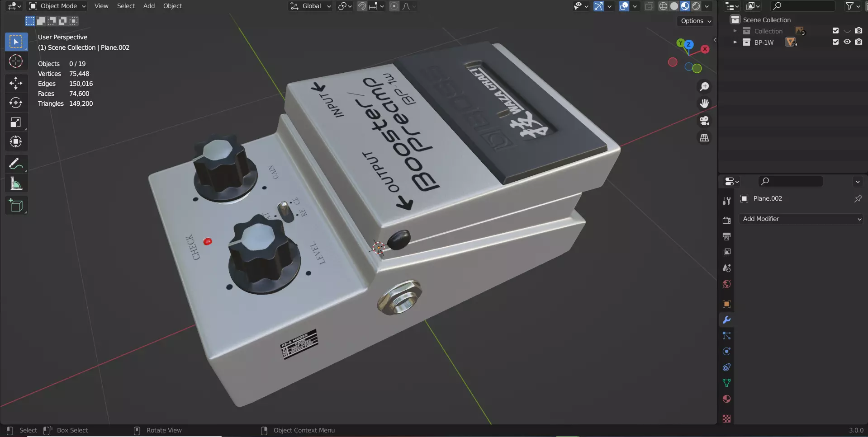This screenshot has height=437, width=868.
Task: Open the Object Constraints properties tab
Action: click(x=726, y=367)
